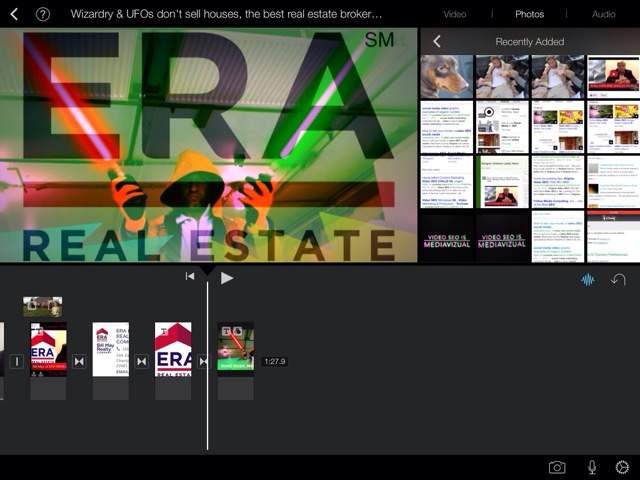The width and height of the screenshot is (640, 480).
Task: Select the man in car photo, second thumbnail
Action: tap(502, 76)
